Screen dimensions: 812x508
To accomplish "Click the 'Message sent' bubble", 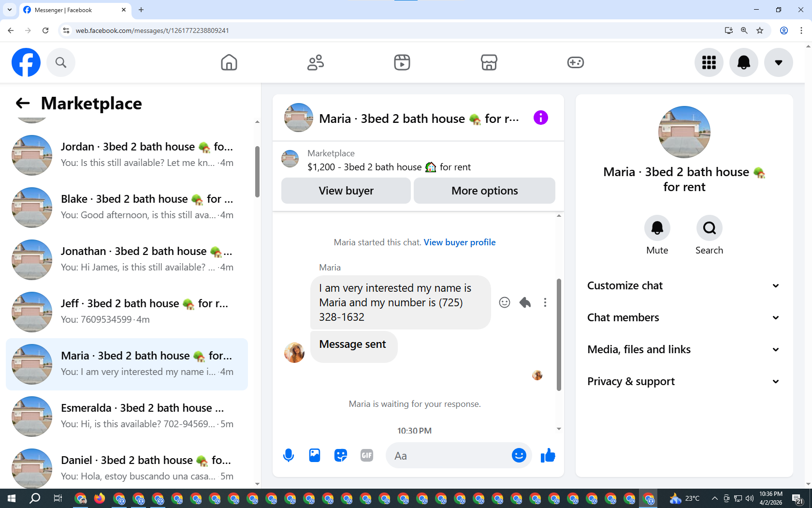I will 354,346.
